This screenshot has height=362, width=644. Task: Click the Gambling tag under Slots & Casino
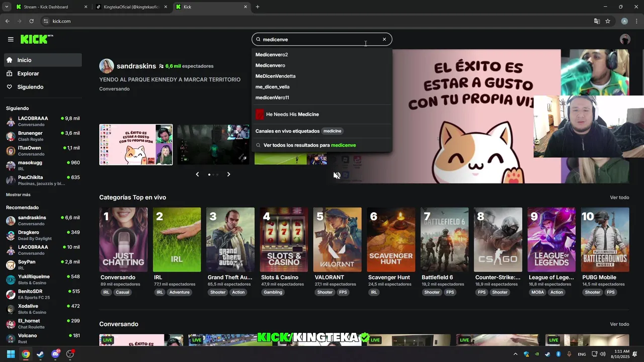[273, 292]
